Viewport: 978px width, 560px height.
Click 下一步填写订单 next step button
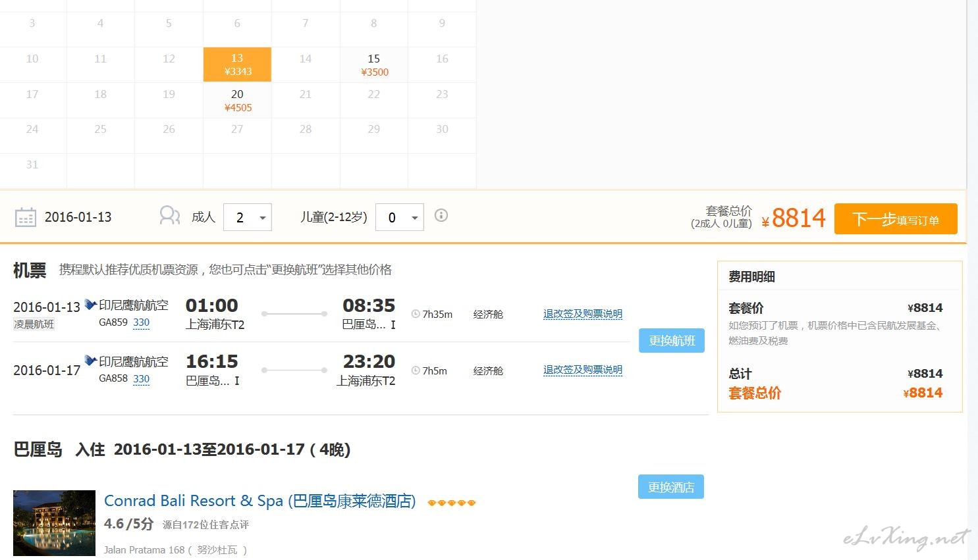tap(896, 218)
